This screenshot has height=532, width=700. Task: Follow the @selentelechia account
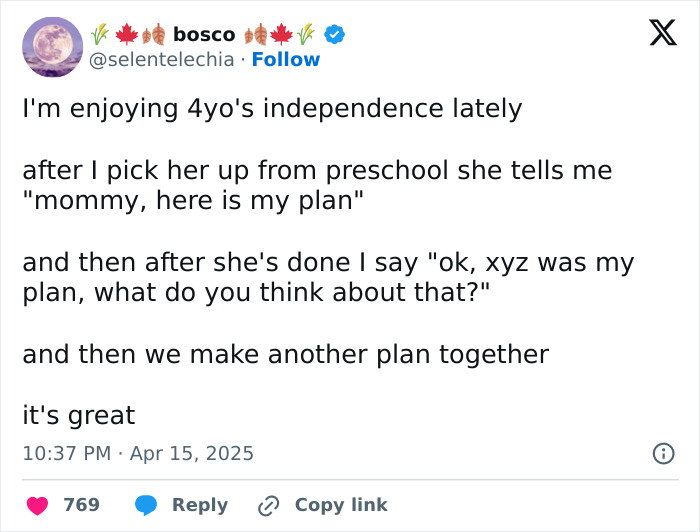coord(286,59)
